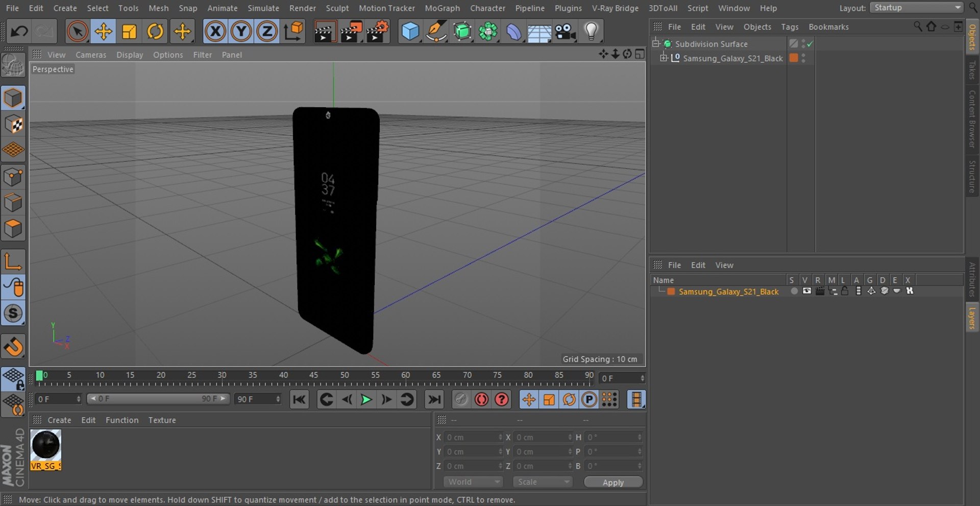This screenshot has width=980, height=506.
Task: Open Edit Render Settings
Action: 378,32
